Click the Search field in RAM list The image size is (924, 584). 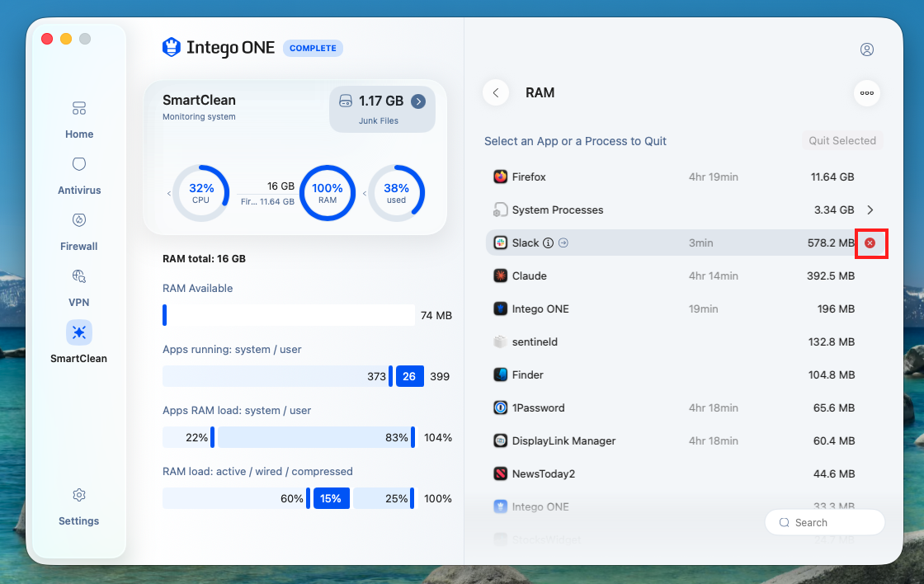click(825, 523)
